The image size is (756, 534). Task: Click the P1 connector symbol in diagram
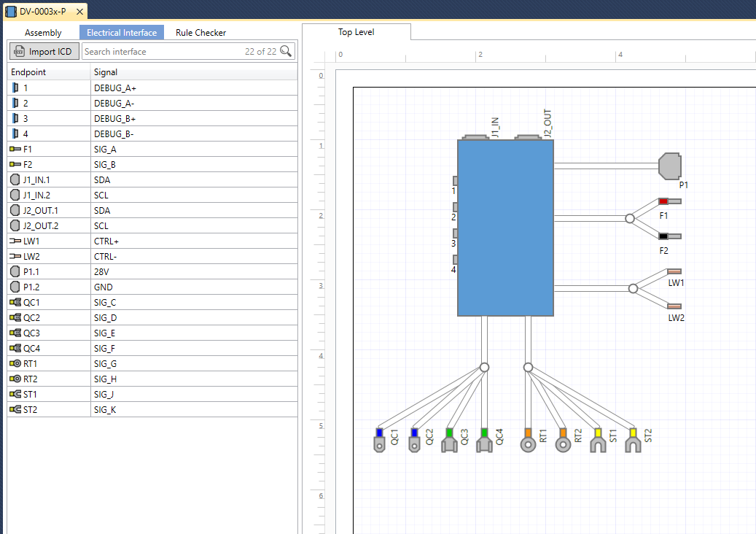tap(669, 166)
